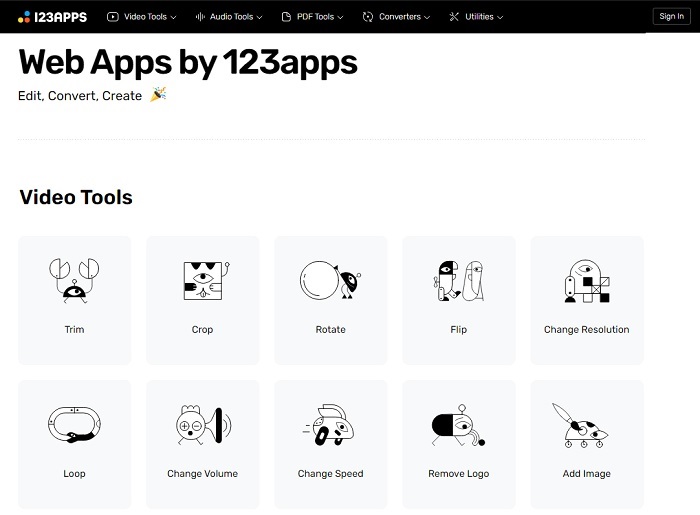
Task: Launch the Change Speed tool icon
Action: [x=330, y=425]
